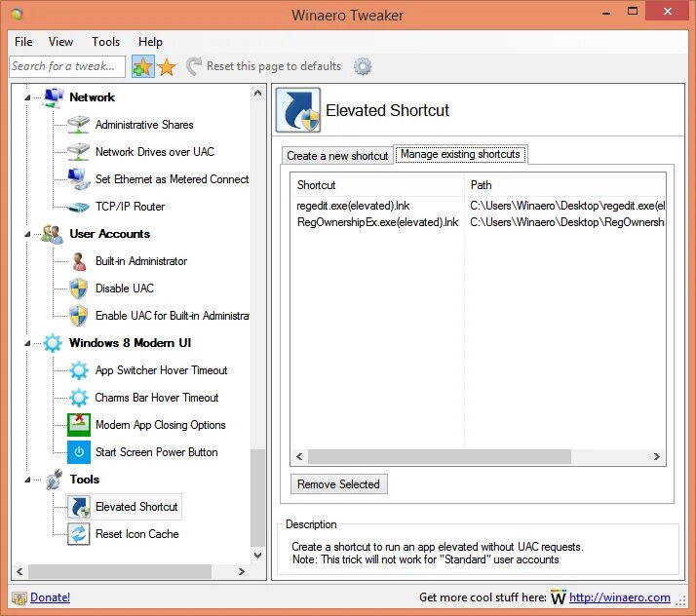
Task: Click the reset page arrow icon
Action: point(194,66)
